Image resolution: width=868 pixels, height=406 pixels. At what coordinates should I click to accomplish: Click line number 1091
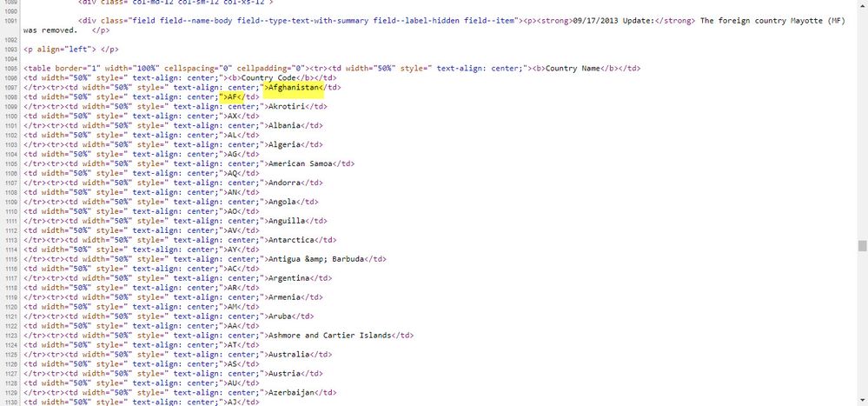click(x=10, y=21)
